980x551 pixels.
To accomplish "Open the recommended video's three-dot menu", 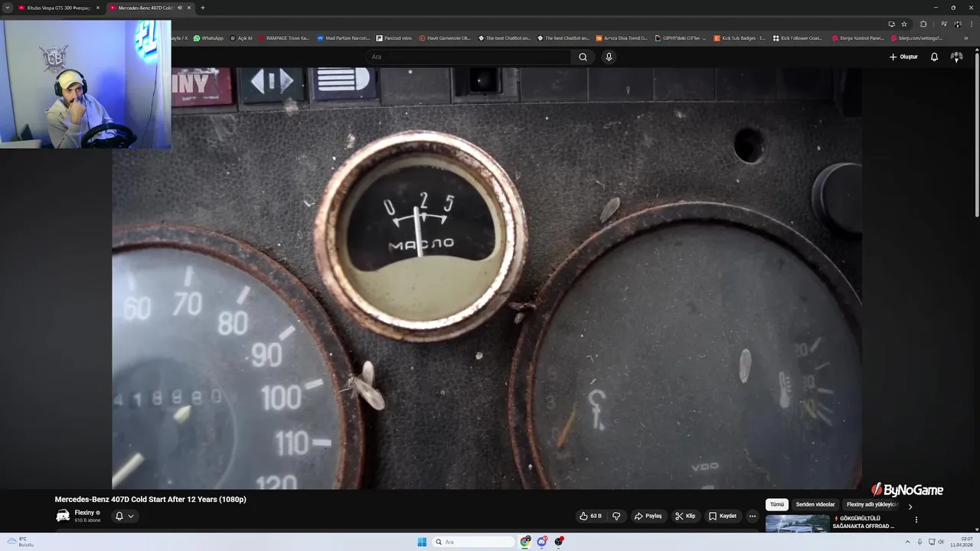I will (916, 520).
